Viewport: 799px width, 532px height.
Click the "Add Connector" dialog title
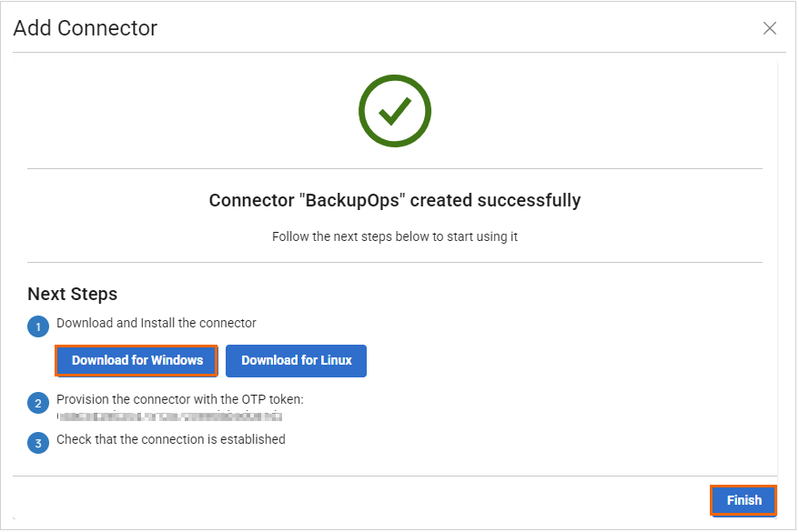click(85, 28)
